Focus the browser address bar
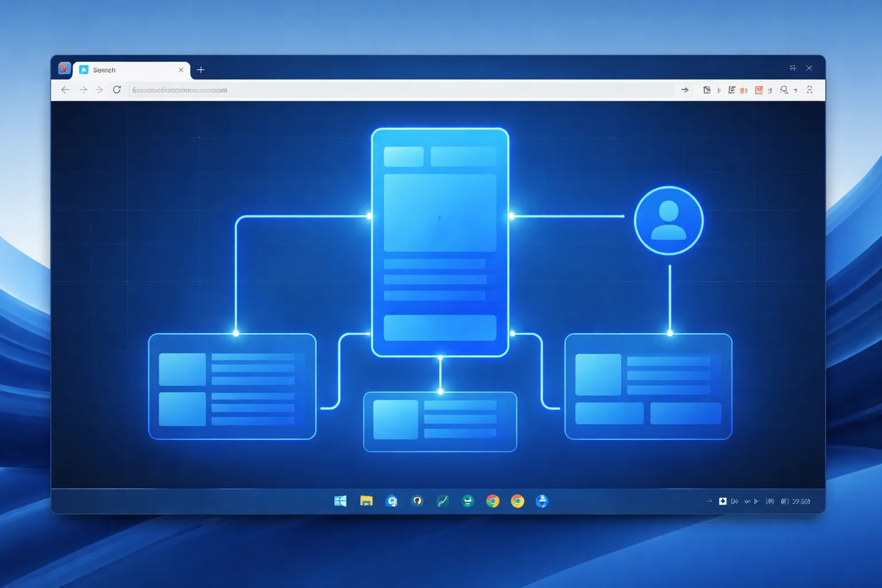Screen dimensions: 882x588 [x=402, y=90]
